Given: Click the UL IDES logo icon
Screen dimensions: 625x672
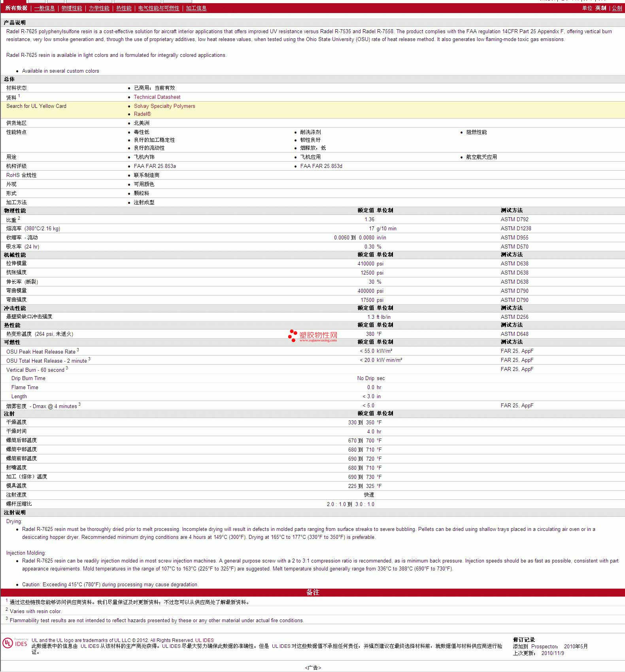Looking at the screenshot, I should 16,643.
